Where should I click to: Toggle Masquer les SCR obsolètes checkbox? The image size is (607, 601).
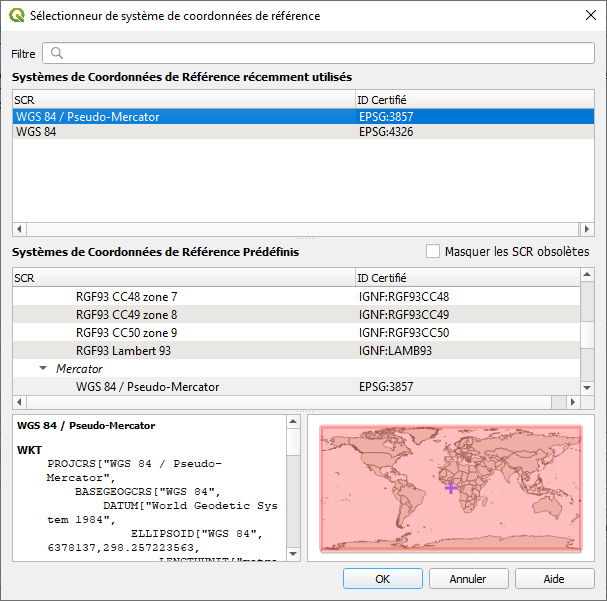coord(433,251)
